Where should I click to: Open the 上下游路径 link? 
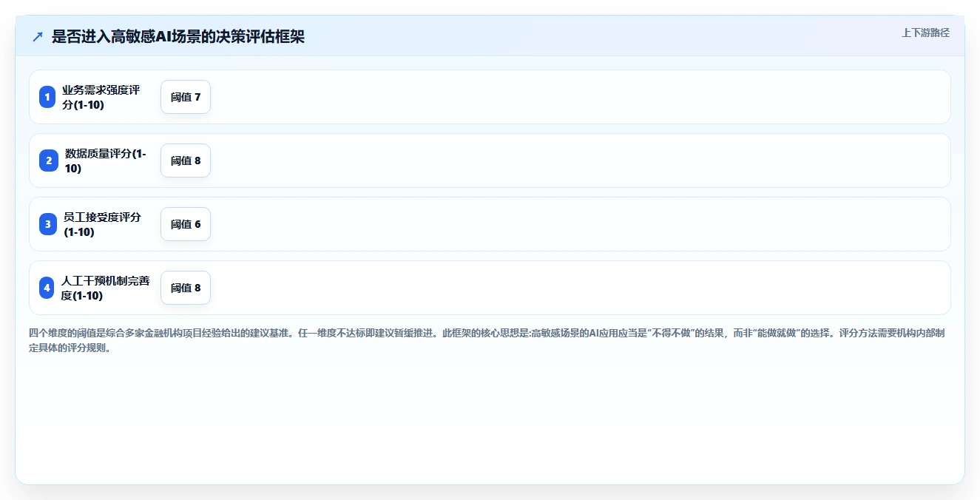[925, 33]
